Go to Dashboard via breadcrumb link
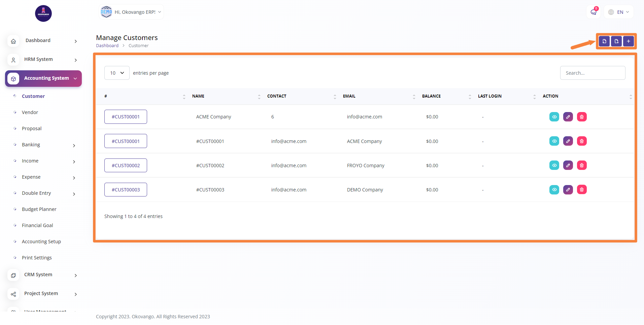The width and height of the screenshot is (644, 325). click(107, 46)
